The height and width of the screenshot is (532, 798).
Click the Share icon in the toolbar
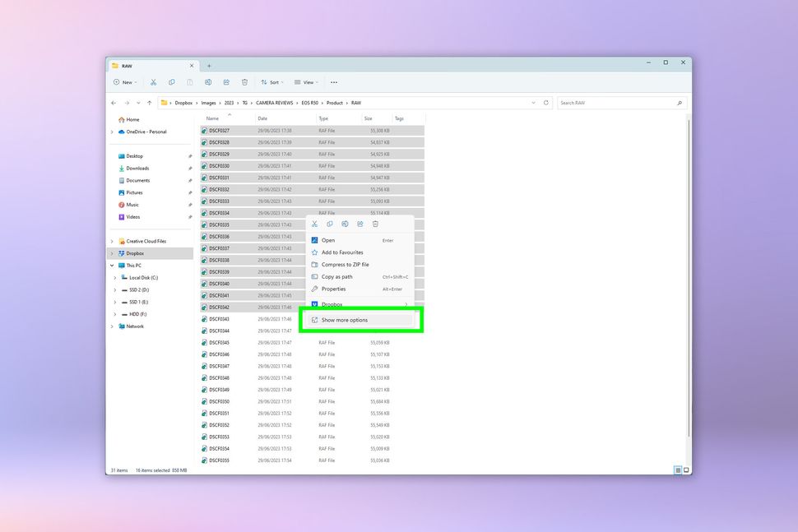coord(226,82)
